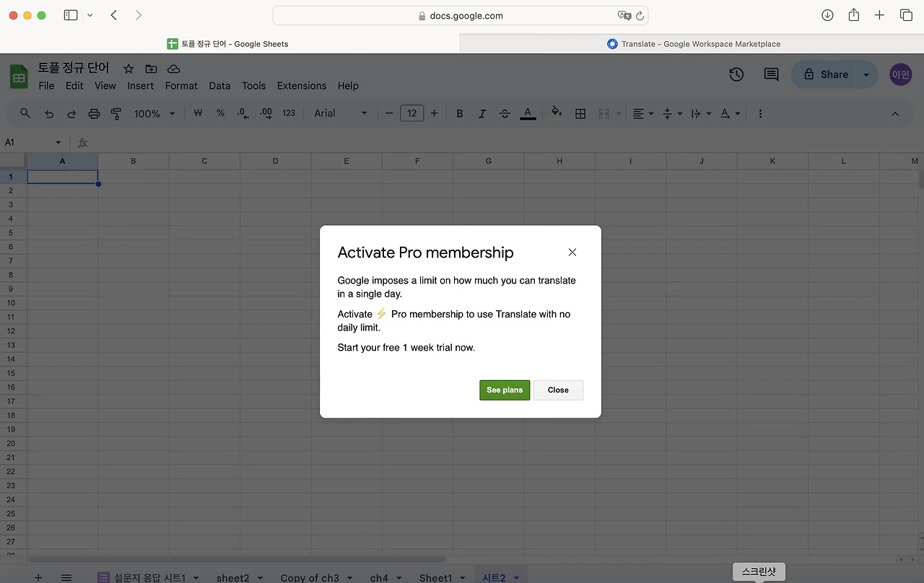Star the document
Viewport: 924px width, 583px height.
128,69
